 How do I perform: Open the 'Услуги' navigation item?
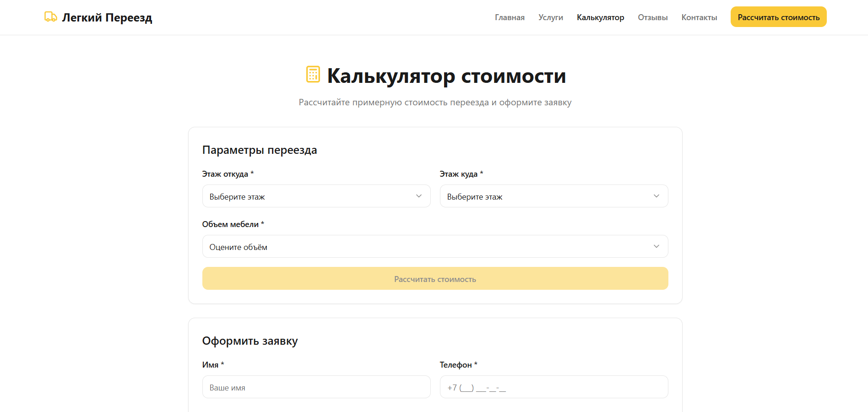point(550,17)
